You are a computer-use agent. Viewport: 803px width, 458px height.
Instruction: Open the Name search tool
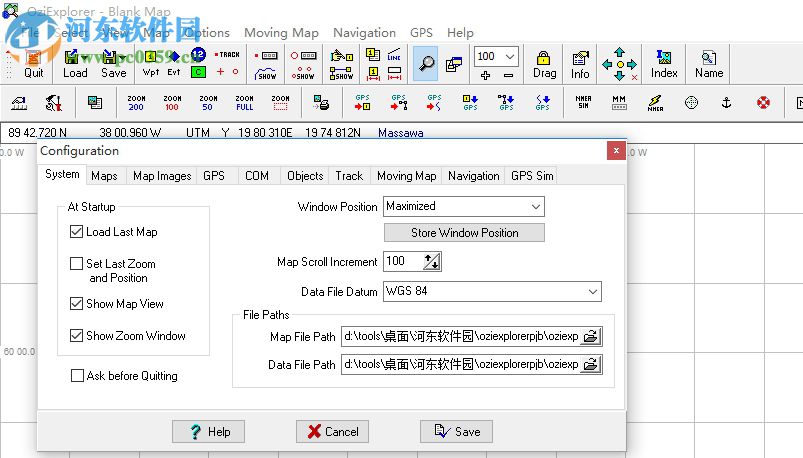(x=709, y=64)
